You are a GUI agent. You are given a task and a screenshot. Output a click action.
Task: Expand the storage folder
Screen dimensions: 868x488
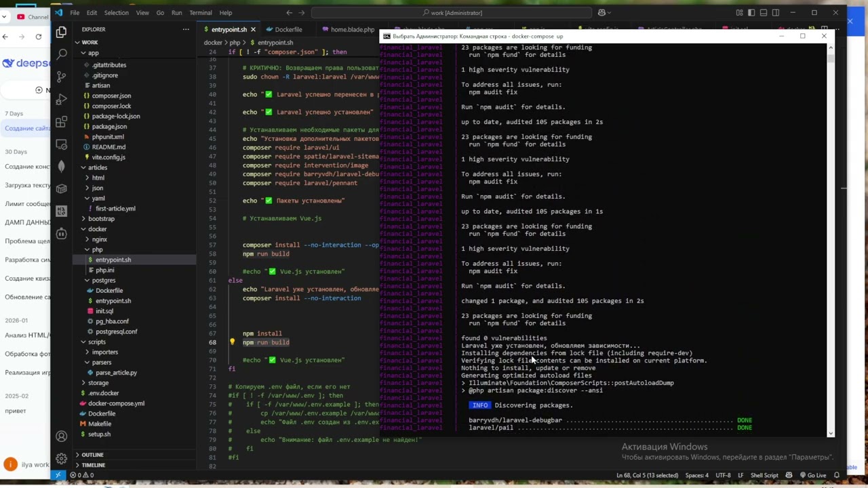[98, 383]
